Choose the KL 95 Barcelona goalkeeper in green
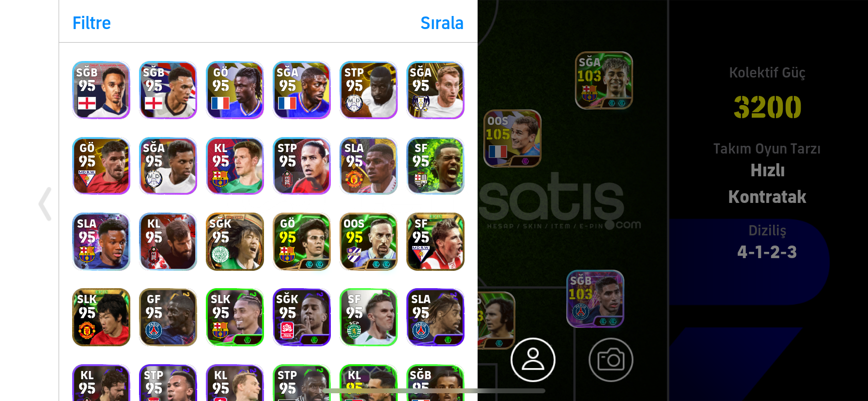Viewport: 868px width, 401px height. 235,166
